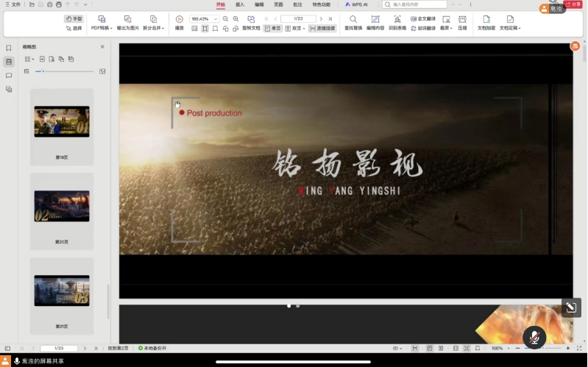The image size is (588, 367).
Task: Click the zoom out magnifier icon
Action: 225,18
